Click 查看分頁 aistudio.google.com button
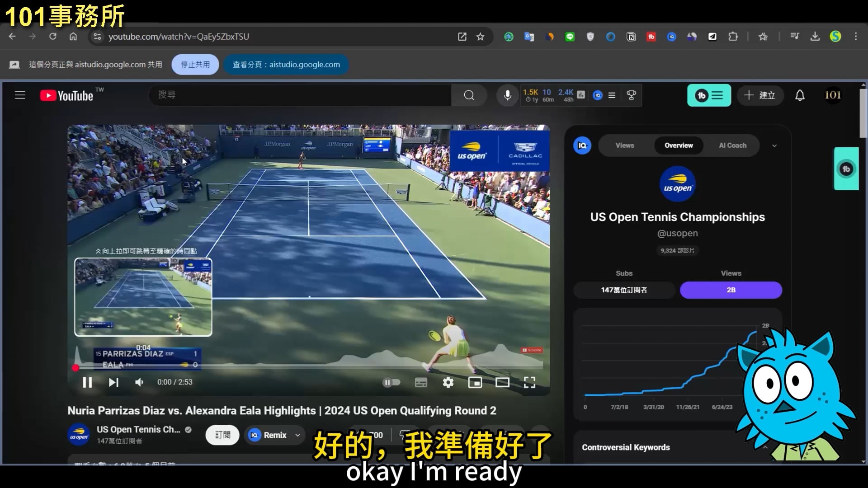This screenshot has width=868, height=488. [286, 65]
